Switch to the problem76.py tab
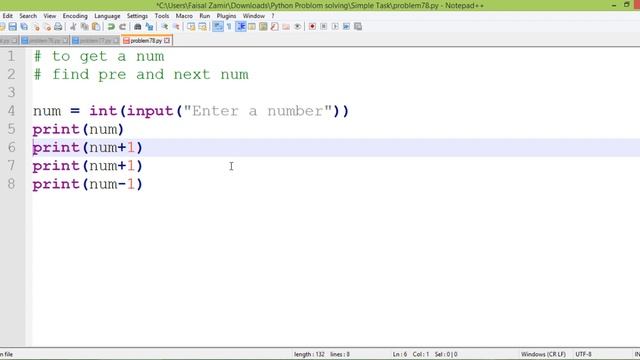This screenshot has height=360, width=640. (x=44, y=41)
